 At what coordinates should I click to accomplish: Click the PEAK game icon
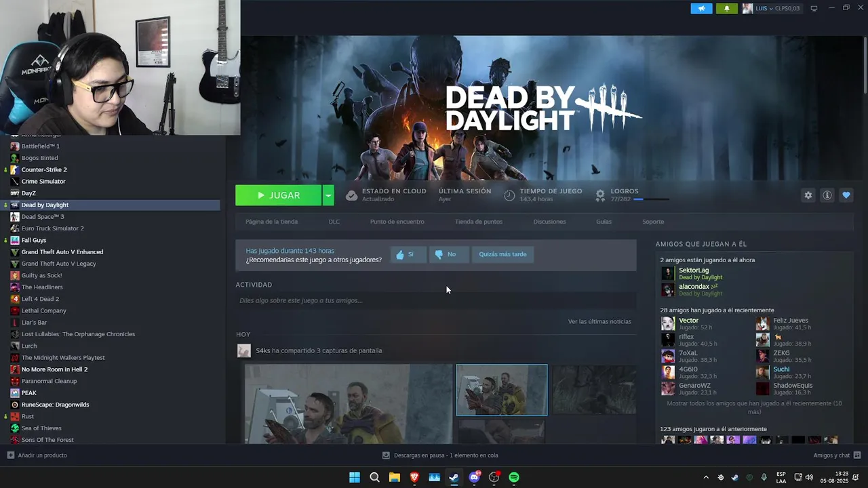(x=15, y=393)
